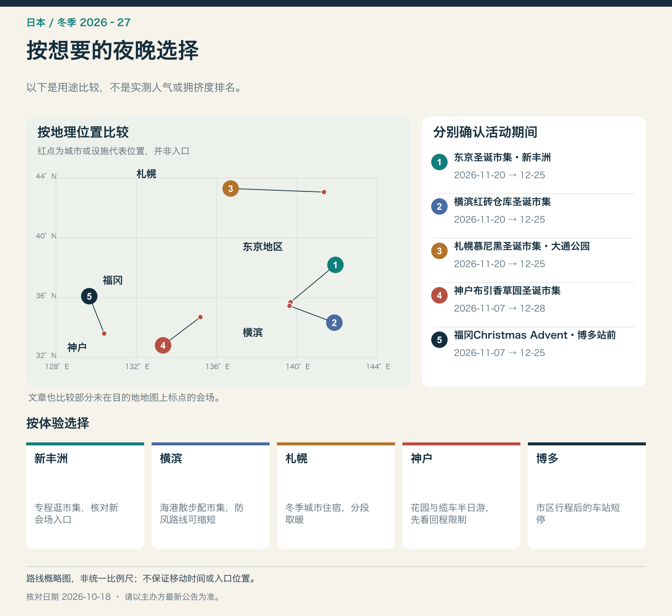This screenshot has width=672, height=616.
Task: Click the 按地理位置比较 heading
Action: [83, 132]
